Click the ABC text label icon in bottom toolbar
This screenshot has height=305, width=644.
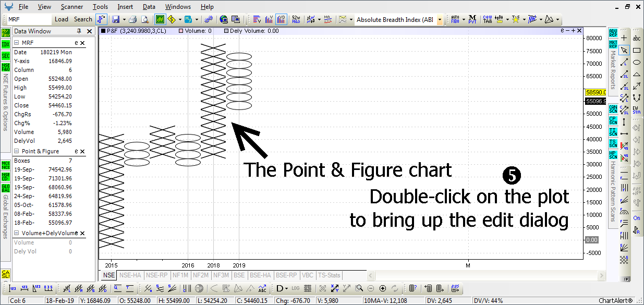pos(262,288)
